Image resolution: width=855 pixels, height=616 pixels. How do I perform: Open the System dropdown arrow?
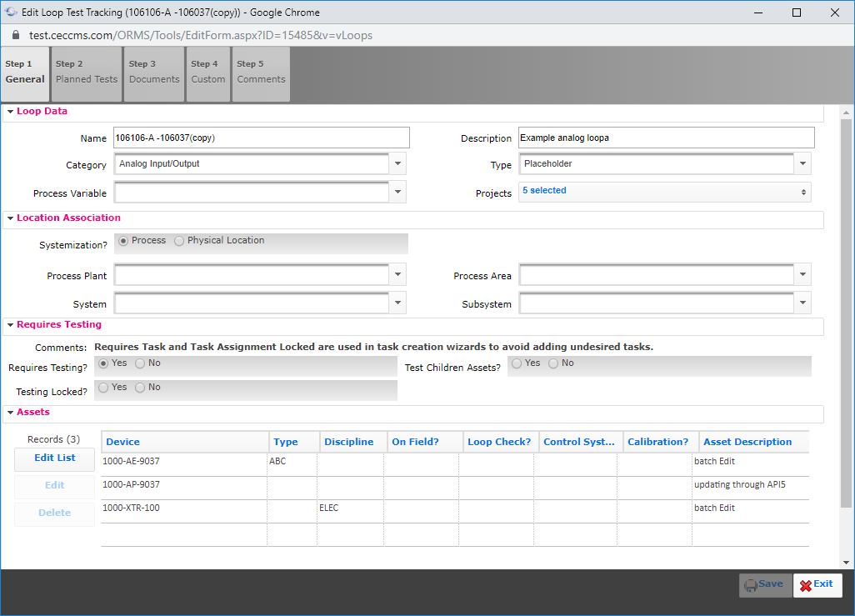[398, 303]
